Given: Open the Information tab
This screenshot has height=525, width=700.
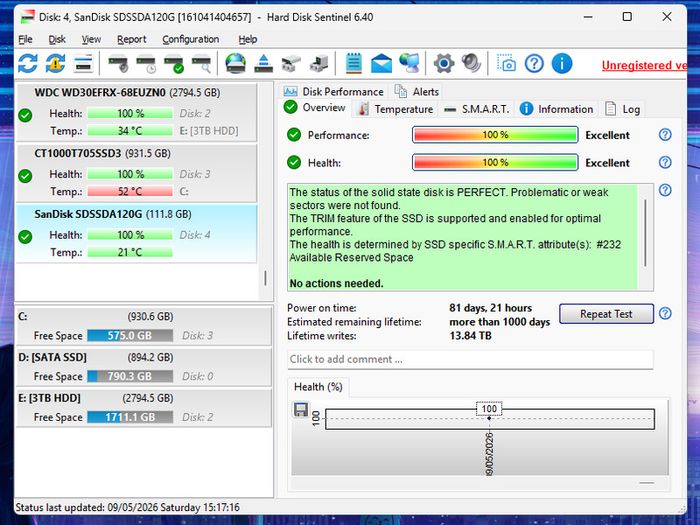Looking at the screenshot, I should pos(557,109).
